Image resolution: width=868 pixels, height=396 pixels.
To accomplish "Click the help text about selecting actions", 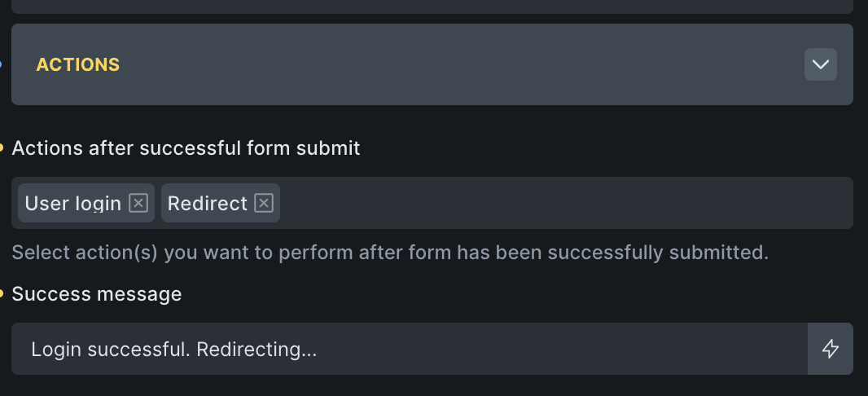I will point(390,252).
